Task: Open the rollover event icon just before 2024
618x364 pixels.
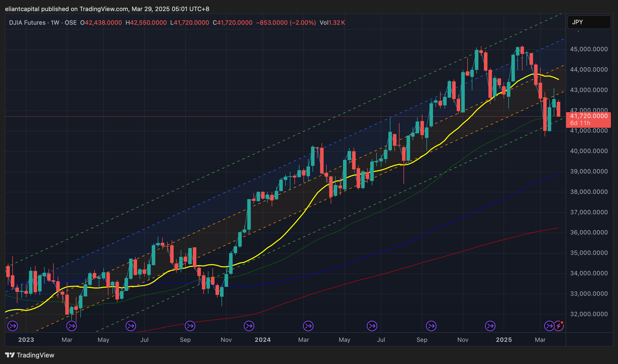Action: point(249,326)
